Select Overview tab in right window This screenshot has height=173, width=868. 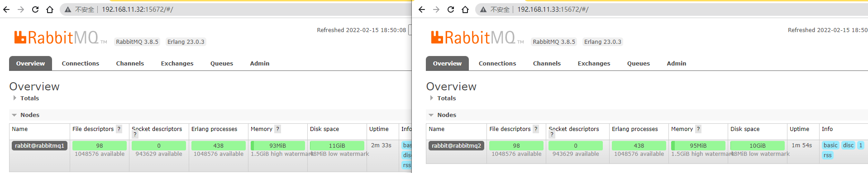pyautogui.click(x=447, y=63)
